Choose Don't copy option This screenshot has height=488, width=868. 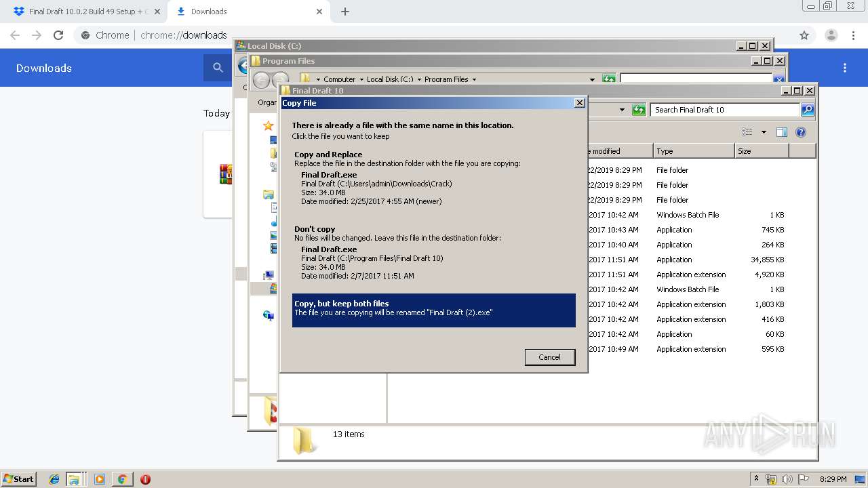434,253
